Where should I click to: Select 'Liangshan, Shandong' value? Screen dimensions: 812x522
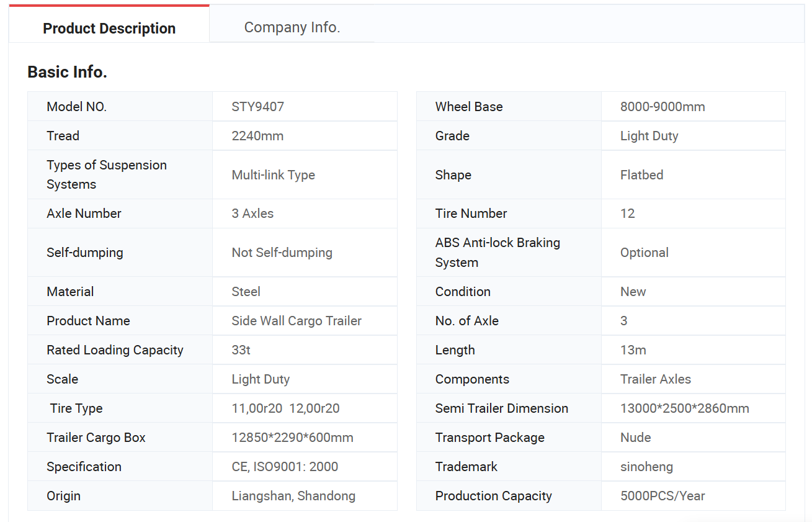pyautogui.click(x=294, y=496)
